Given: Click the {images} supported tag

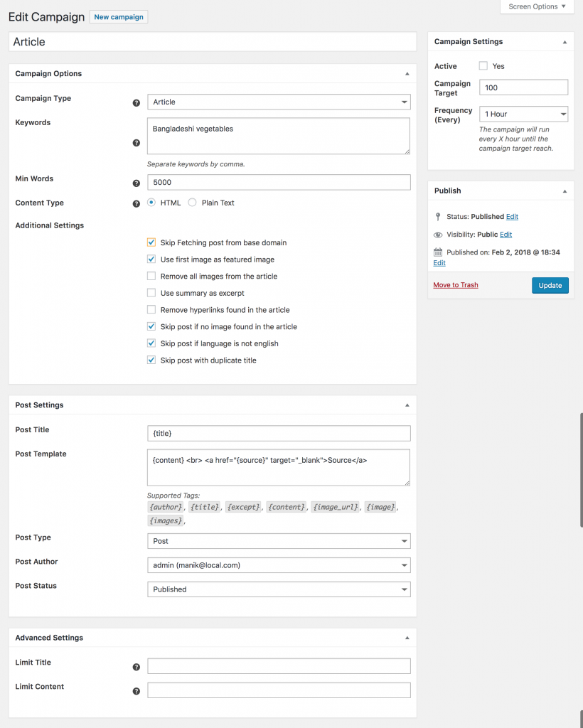Looking at the screenshot, I should [x=166, y=520].
